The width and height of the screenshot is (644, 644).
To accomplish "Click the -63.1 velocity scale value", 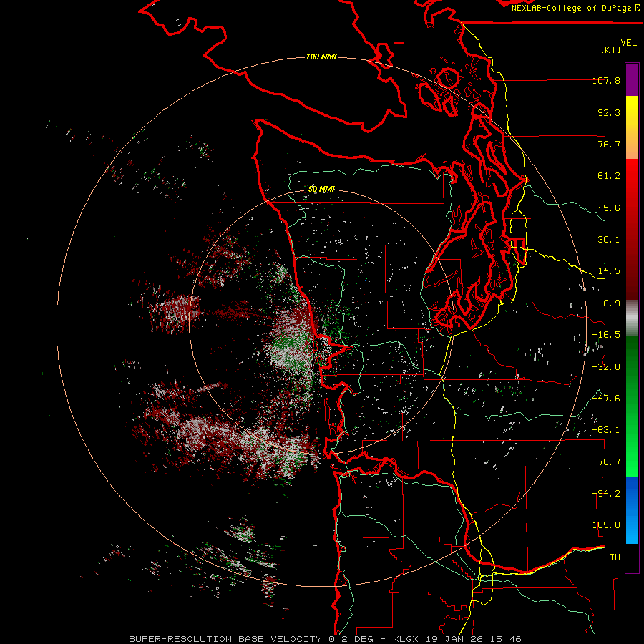I will click(606, 430).
